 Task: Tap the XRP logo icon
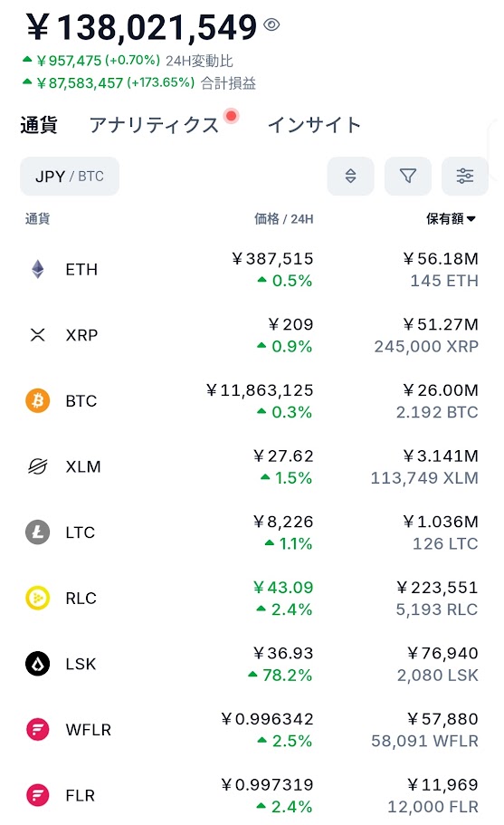38,335
